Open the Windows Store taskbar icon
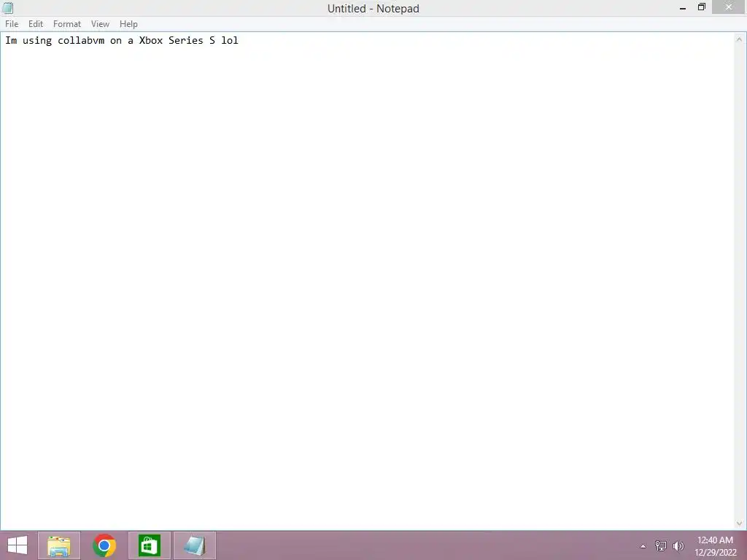The height and width of the screenshot is (560, 747). click(x=149, y=545)
